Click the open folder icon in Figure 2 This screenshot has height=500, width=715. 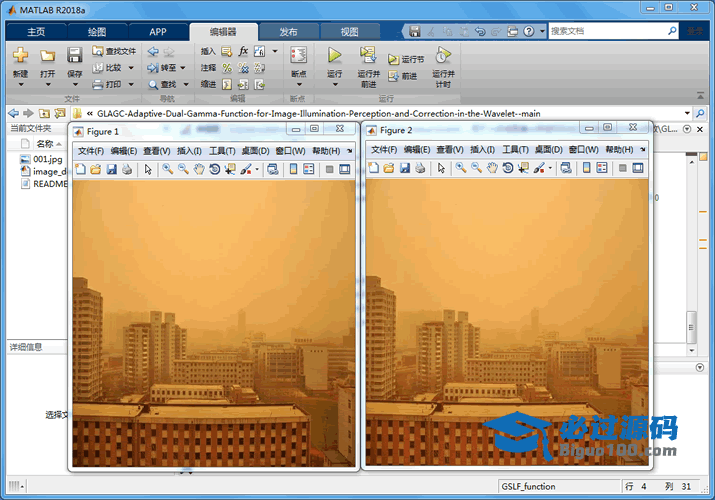click(389, 168)
